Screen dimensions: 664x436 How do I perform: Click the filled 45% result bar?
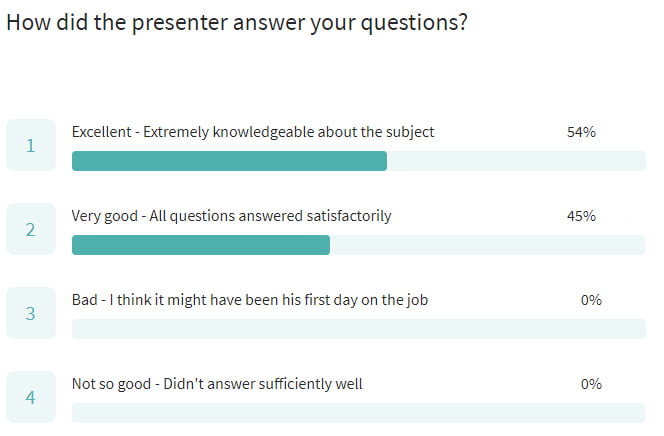(x=201, y=245)
